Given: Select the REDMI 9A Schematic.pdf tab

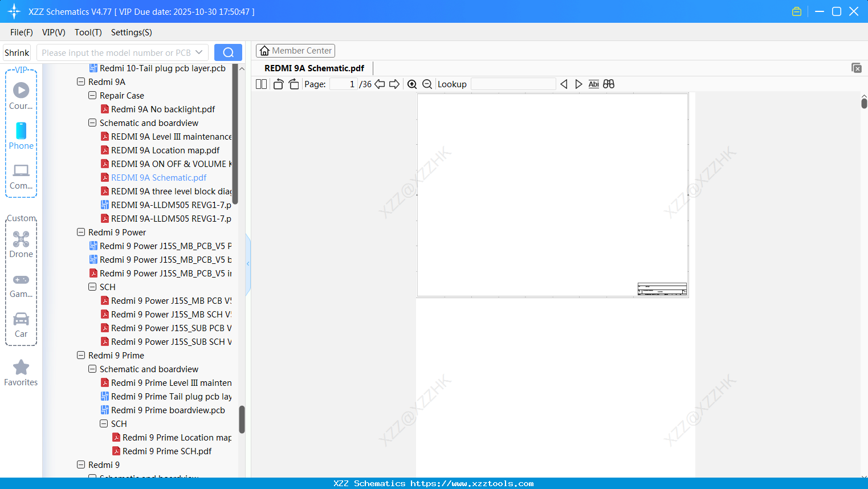Looking at the screenshot, I should click(x=314, y=68).
